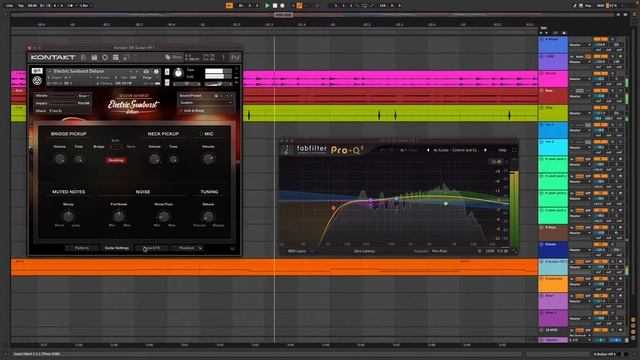
Task: Open the 12 dB display range dropdown in Pro-Q 3
Action: tap(496, 162)
